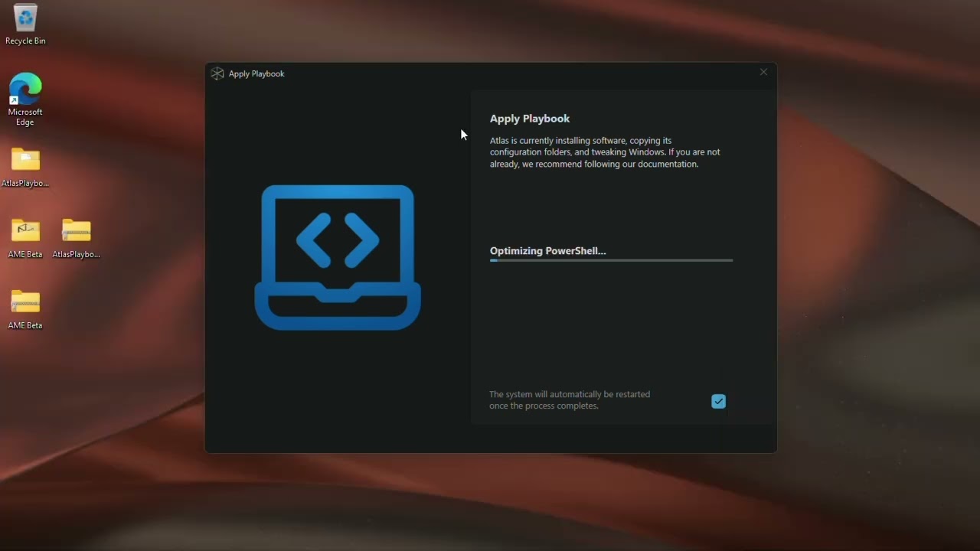Click the large blue laptop code icon
This screenshot has width=980, height=551.
pos(338,257)
